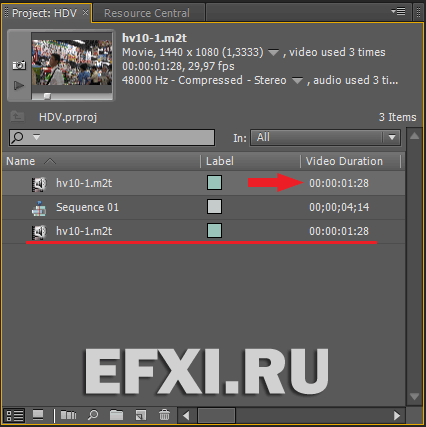This screenshot has width=426, height=427.
Task: Click the duration 00;00;04;14 value
Action: point(339,207)
